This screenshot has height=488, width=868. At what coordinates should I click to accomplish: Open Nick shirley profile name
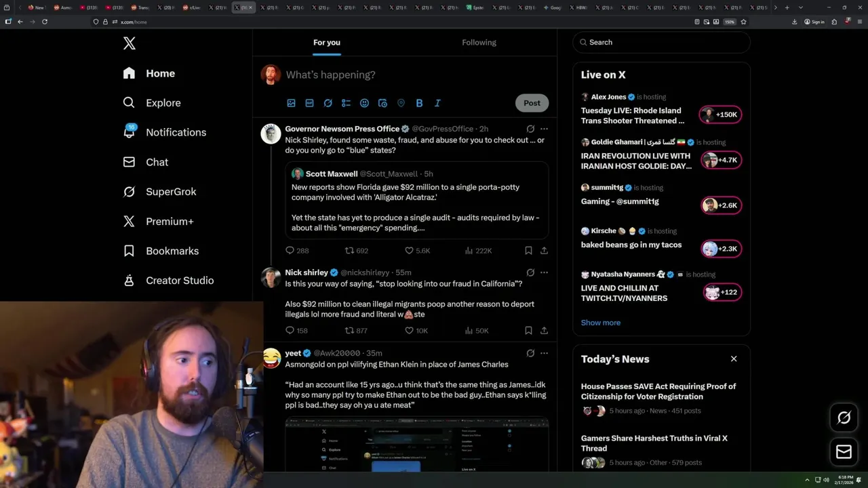coord(307,272)
